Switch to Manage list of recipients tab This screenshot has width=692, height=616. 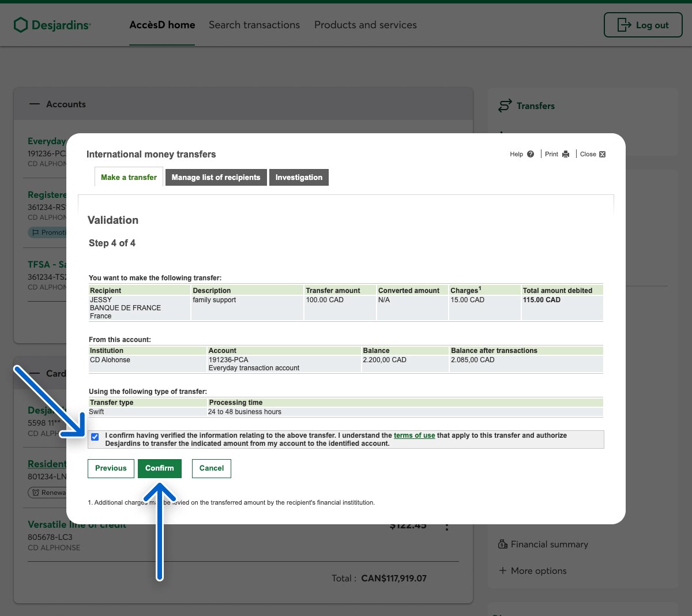point(216,177)
